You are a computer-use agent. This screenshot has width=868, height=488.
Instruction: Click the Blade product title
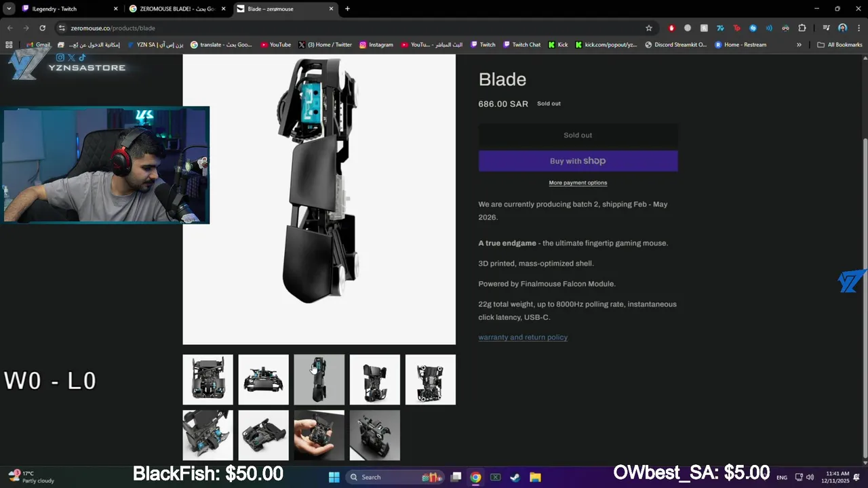[502, 79]
